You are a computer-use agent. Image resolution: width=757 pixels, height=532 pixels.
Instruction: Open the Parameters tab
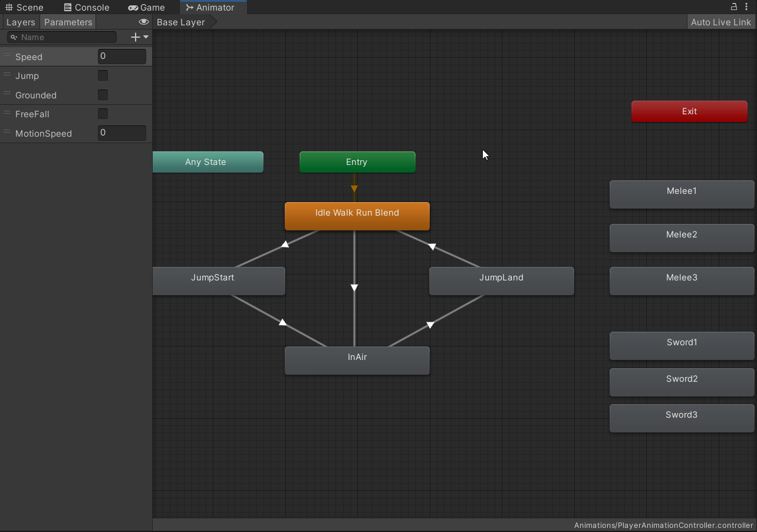point(68,22)
